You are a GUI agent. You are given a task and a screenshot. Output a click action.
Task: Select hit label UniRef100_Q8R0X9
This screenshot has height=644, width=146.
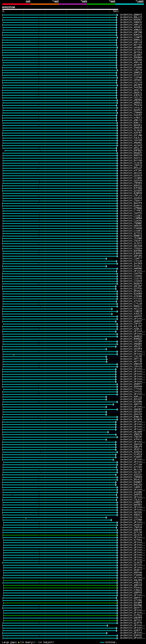[131, 585]
